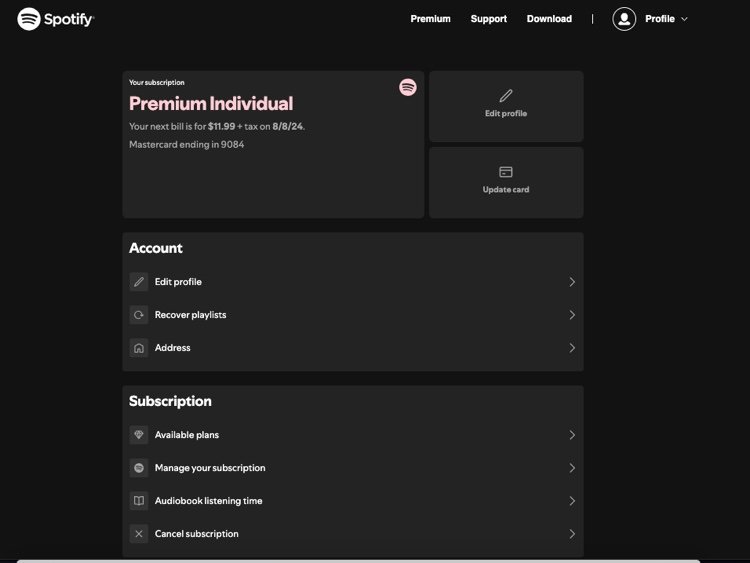Viewport: 750px width, 563px height.
Task: Open the Support nav link
Action: pyautogui.click(x=488, y=19)
